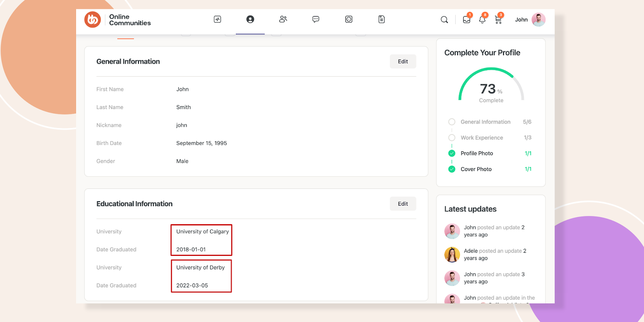
Task: Open the forums chat bubble icon
Action: [x=316, y=19]
